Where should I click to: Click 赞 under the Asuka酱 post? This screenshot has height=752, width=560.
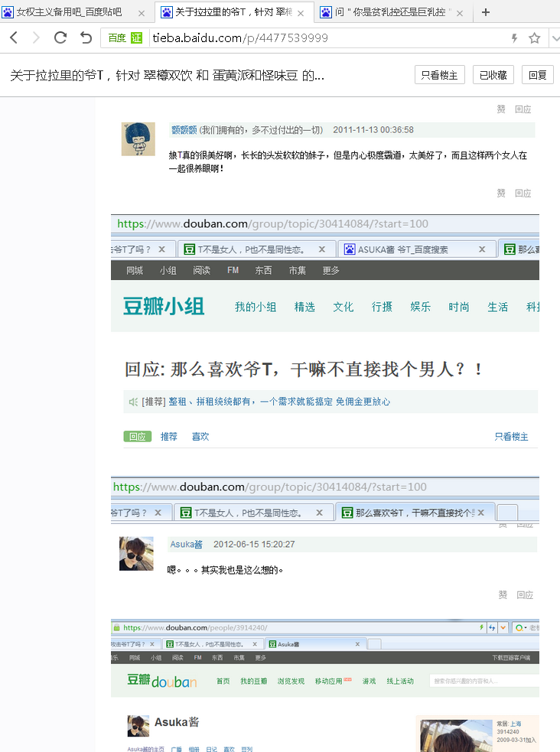point(503,594)
